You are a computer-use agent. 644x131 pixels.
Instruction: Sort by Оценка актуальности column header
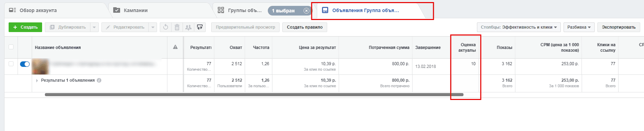click(467, 48)
